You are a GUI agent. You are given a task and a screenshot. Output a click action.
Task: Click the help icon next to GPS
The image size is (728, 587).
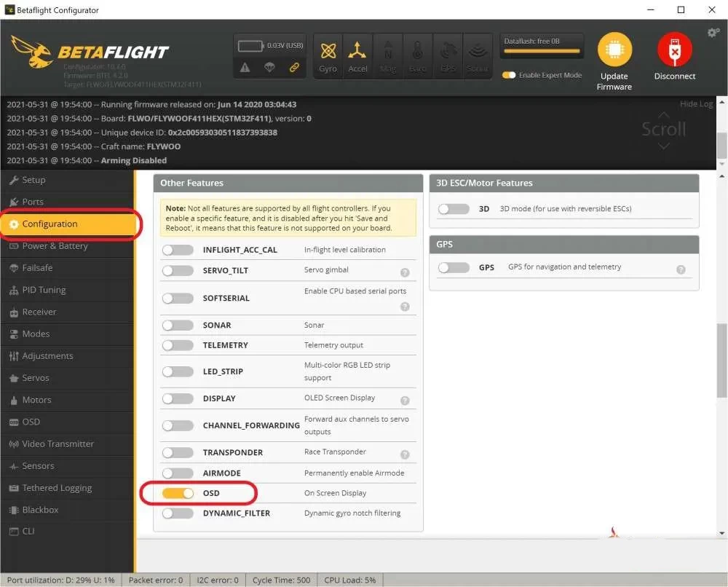681,269
